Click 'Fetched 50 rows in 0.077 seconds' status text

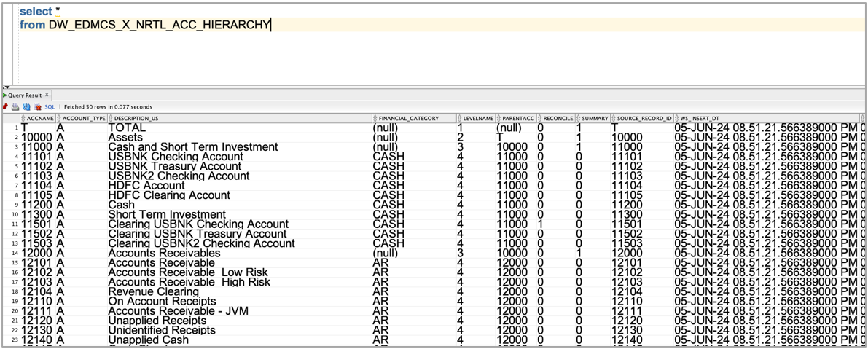109,107
